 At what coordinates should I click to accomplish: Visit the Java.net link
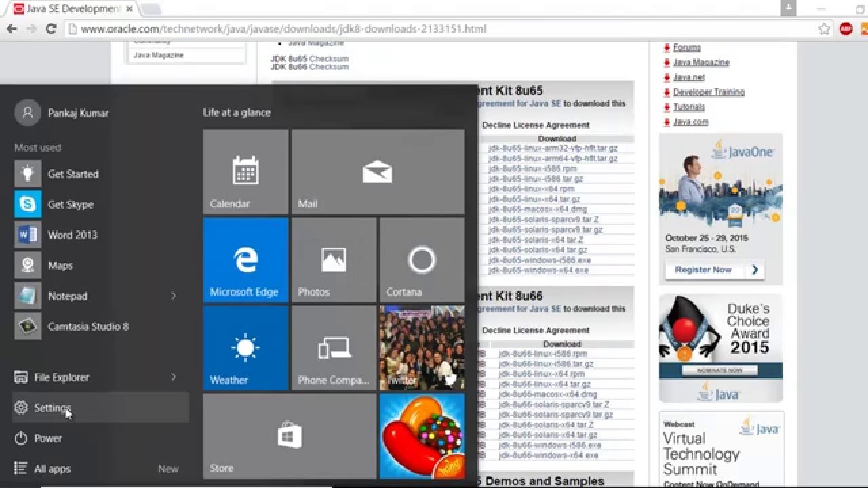pyautogui.click(x=689, y=77)
